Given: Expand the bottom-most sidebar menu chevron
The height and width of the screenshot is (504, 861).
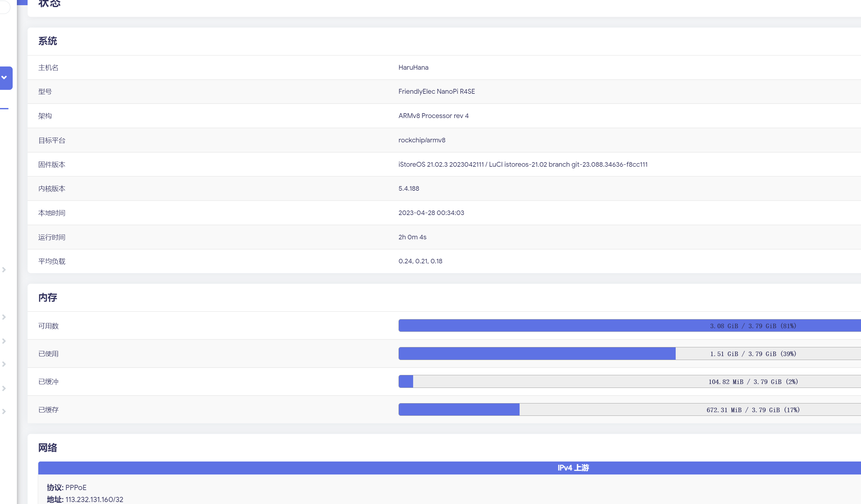Looking at the screenshot, I should point(4,412).
